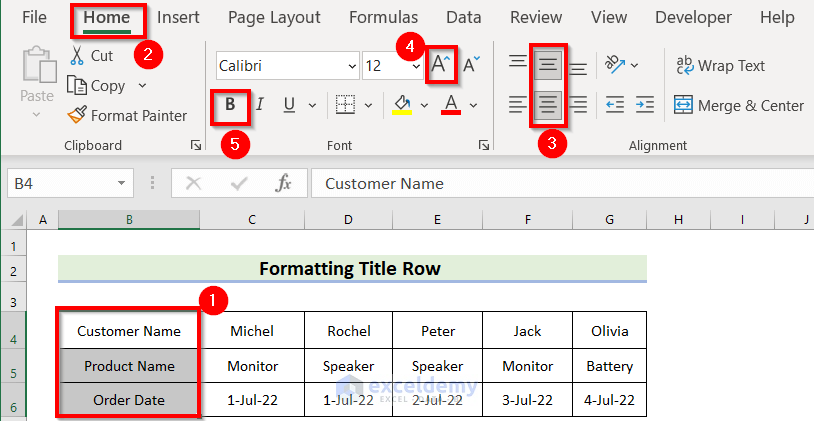Viewport: 814px width, 421px height.
Task: Open the Insert tab
Action: [178, 17]
